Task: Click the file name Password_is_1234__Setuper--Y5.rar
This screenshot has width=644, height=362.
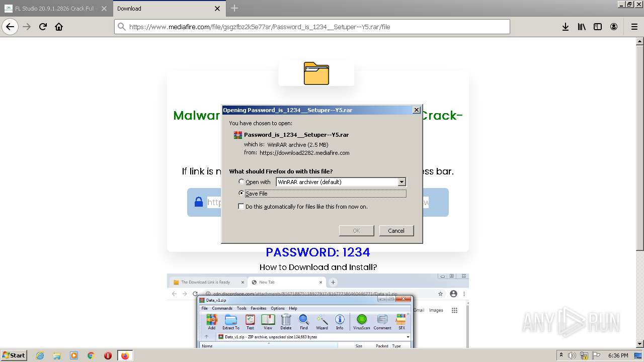Action: tap(296, 135)
